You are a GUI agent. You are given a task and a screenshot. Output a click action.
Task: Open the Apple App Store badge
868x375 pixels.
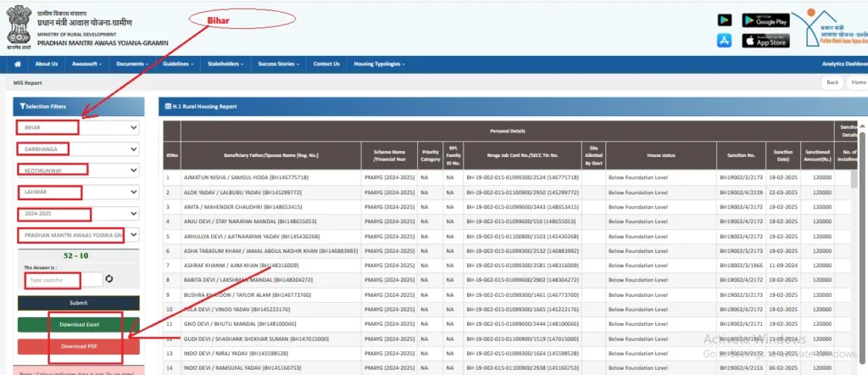point(765,41)
